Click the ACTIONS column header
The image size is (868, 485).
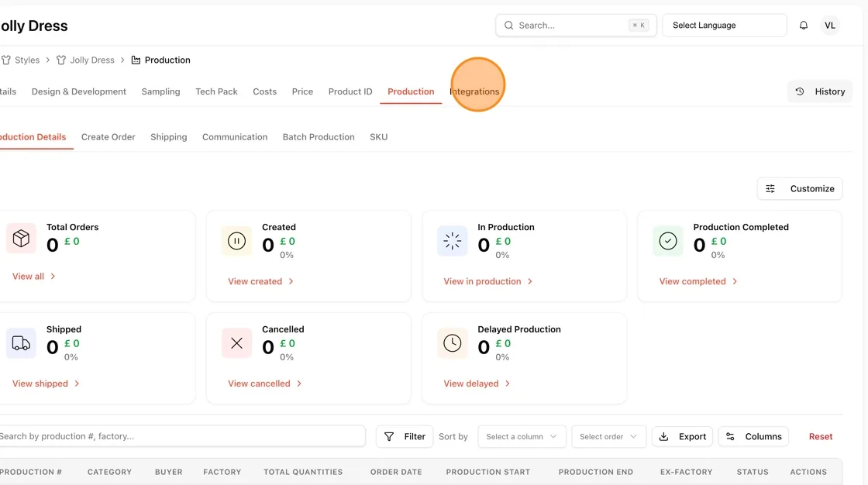tap(808, 472)
